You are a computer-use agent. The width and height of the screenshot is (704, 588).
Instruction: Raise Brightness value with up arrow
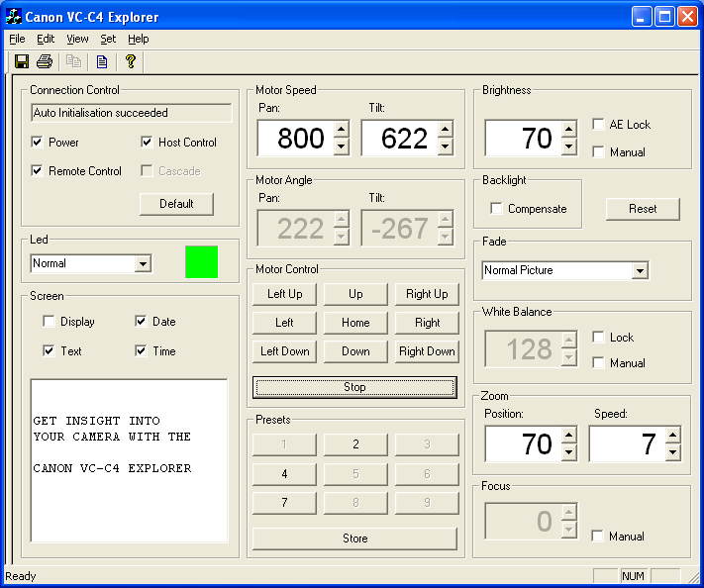point(569,130)
